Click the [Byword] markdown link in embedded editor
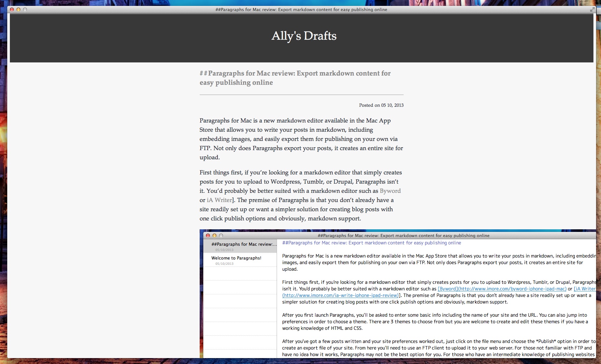601x364 pixels. click(x=502, y=289)
